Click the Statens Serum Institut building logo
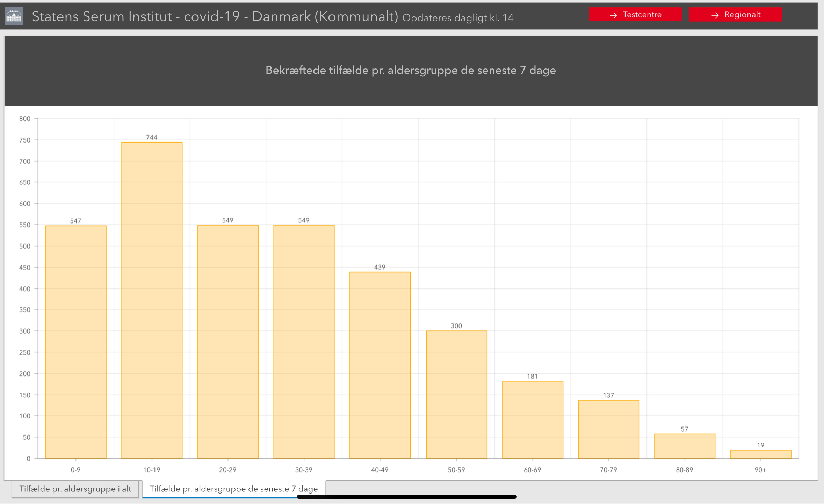Viewport: 824px width, 504px height. [14, 16]
